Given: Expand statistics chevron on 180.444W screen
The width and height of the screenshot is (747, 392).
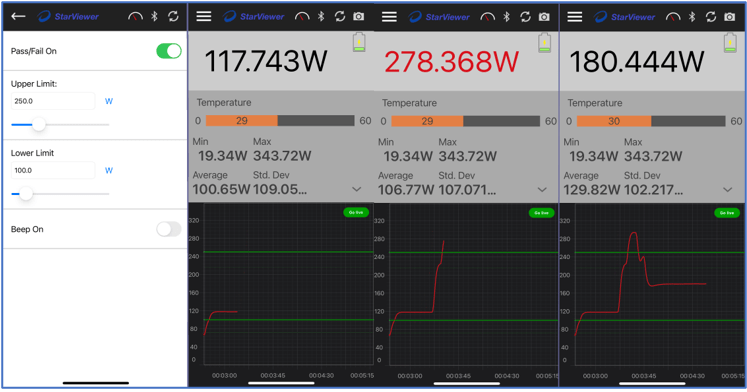Looking at the screenshot, I should pyautogui.click(x=727, y=190).
